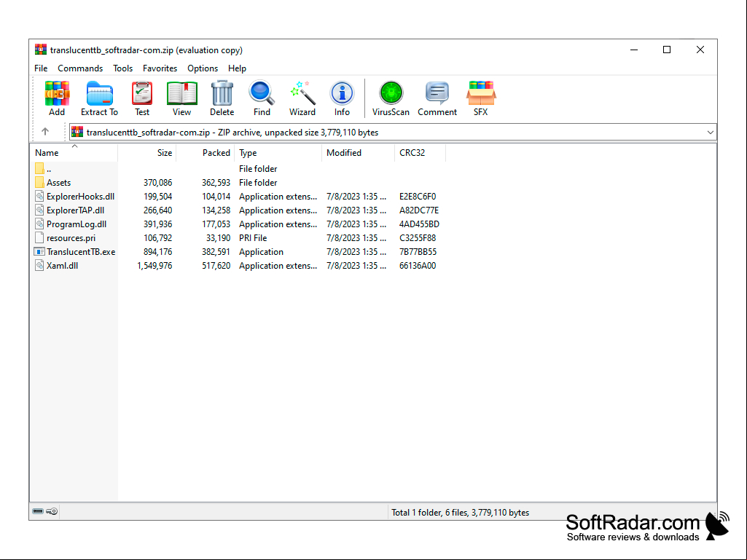Open the Help menu
This screenshot has height=560, width=747.
pos(238,68)
